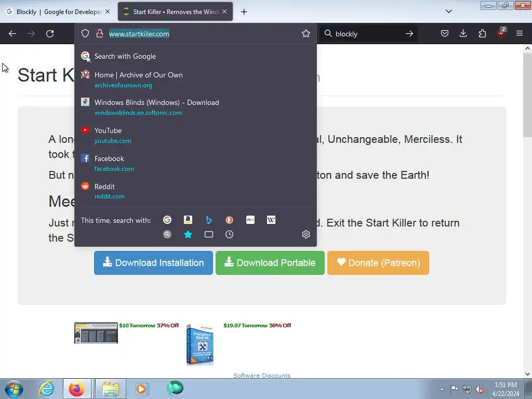
Task: Close the Blockly tab
Action: pyautogui.click(x=108, y=11)
